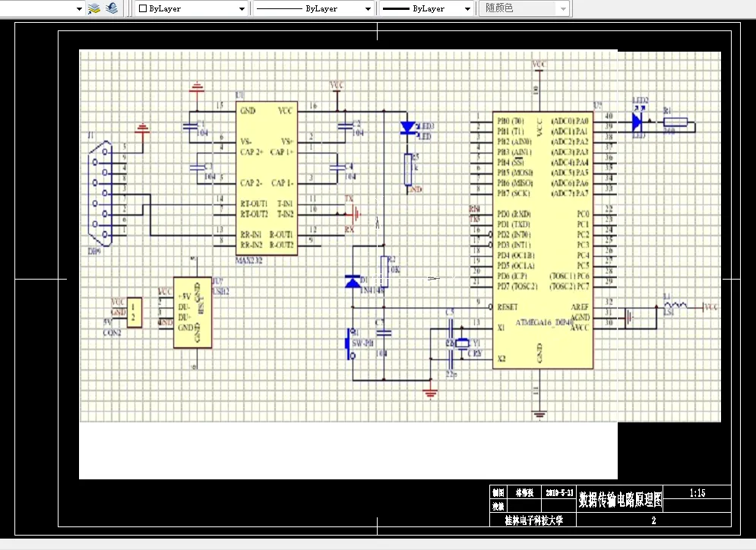Screen dimensions: 756x550
Task: Click the CON2 two-pin header symbol
Action: [134, 312]
